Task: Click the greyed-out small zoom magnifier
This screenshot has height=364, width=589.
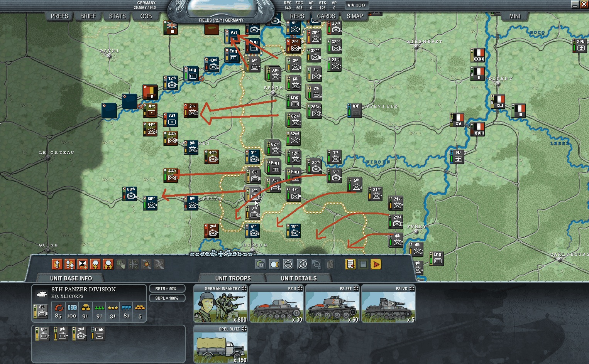Action: pyautogui.click(x=317, y=264)
